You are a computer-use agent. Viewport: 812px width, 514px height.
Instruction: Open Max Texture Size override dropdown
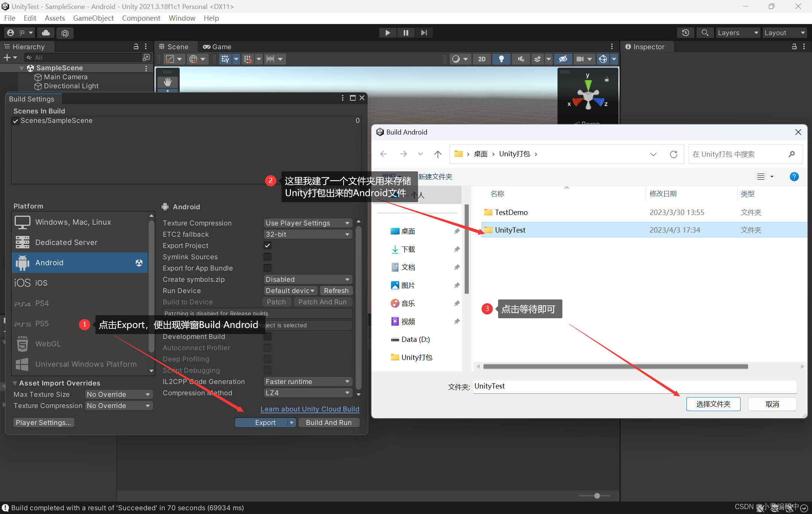coord(119,395)
